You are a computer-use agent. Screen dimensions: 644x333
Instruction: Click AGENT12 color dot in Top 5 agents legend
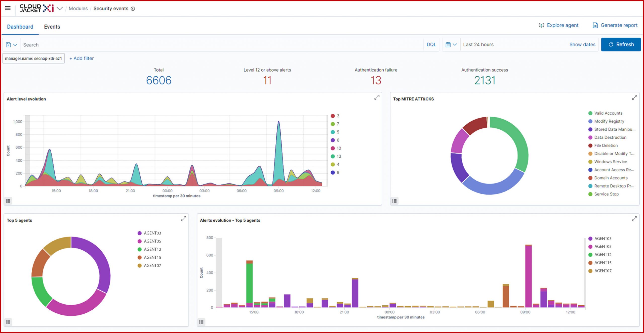click(x=140, y=249)
